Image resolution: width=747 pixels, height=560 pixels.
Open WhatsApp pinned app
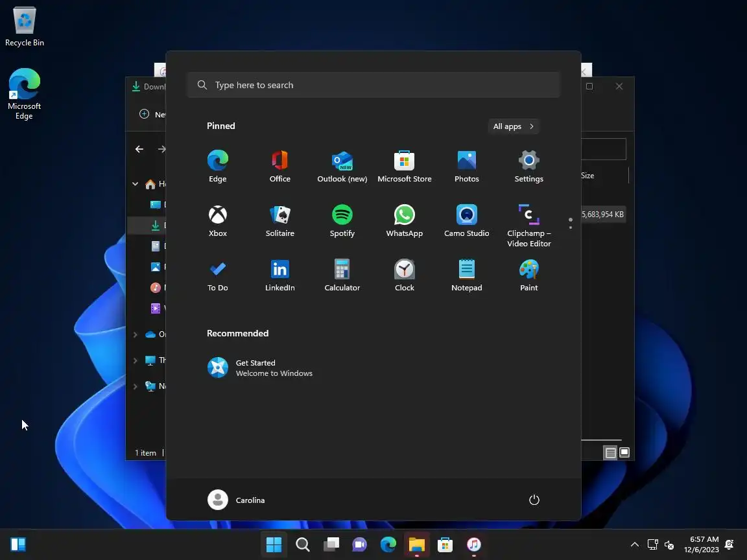405,220
